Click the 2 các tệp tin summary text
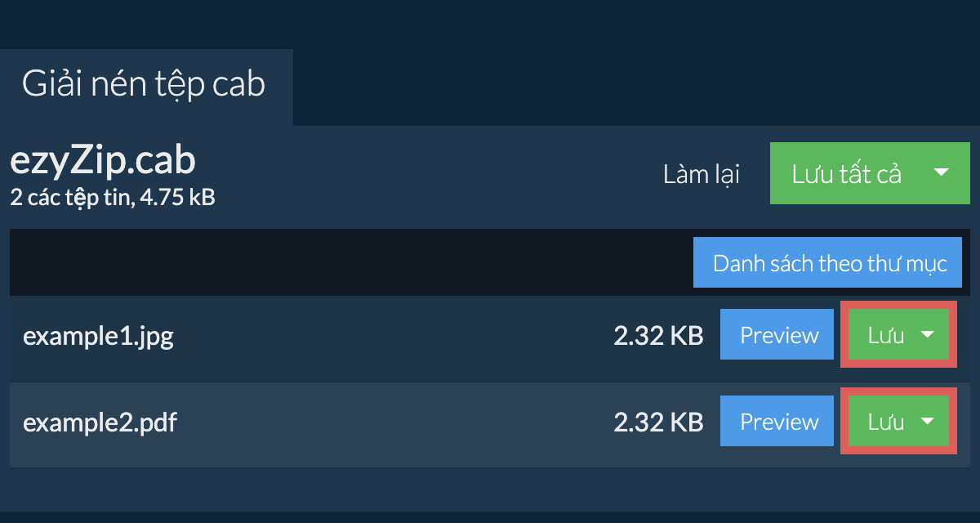The height and width of the screenshot is (523, 980). point(113,197)
